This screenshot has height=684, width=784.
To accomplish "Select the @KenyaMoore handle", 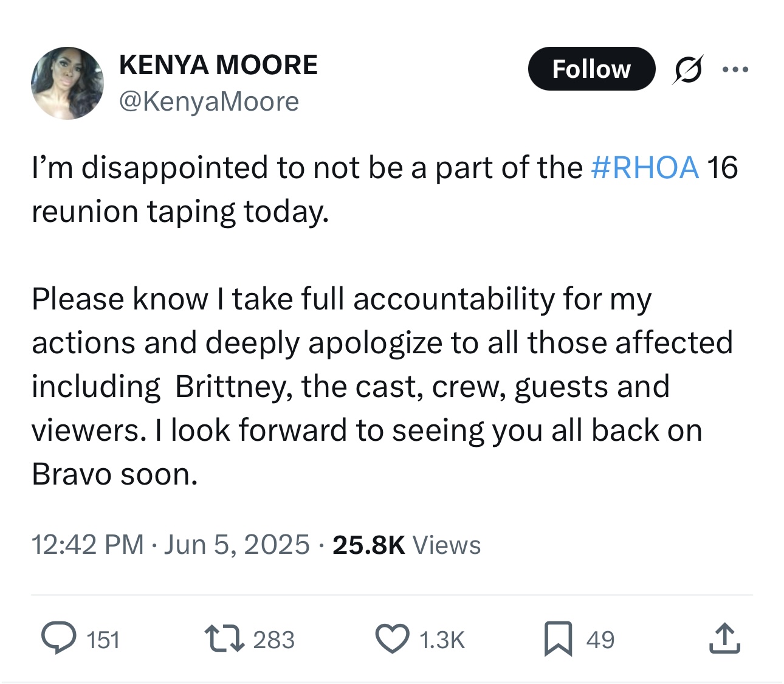I will [x=210, y=101].
